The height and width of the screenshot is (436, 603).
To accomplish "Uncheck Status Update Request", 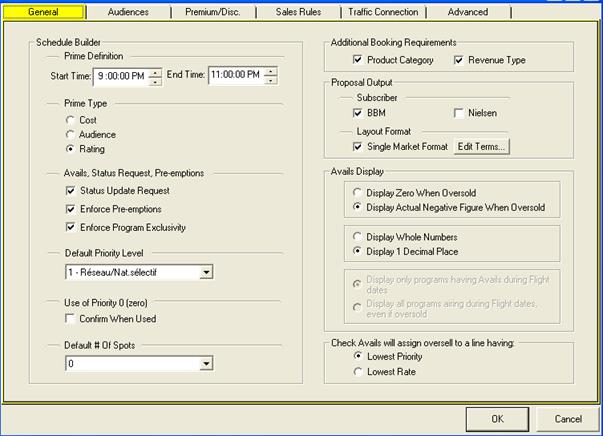I will pos(69,191).
